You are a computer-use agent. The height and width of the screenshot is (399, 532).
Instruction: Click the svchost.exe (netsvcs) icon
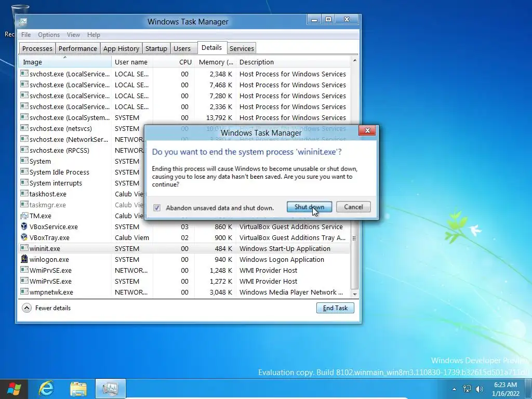click(x=24, y=128)
